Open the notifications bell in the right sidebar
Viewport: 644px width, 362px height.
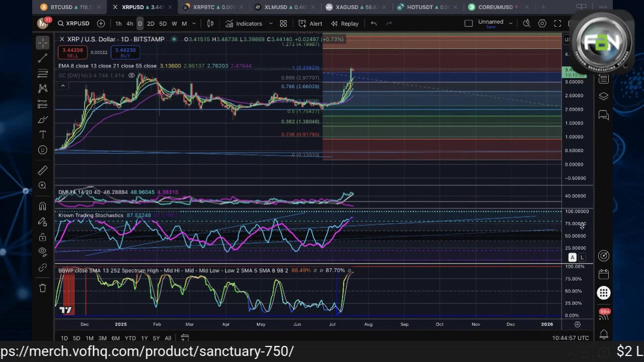(604, 334)
